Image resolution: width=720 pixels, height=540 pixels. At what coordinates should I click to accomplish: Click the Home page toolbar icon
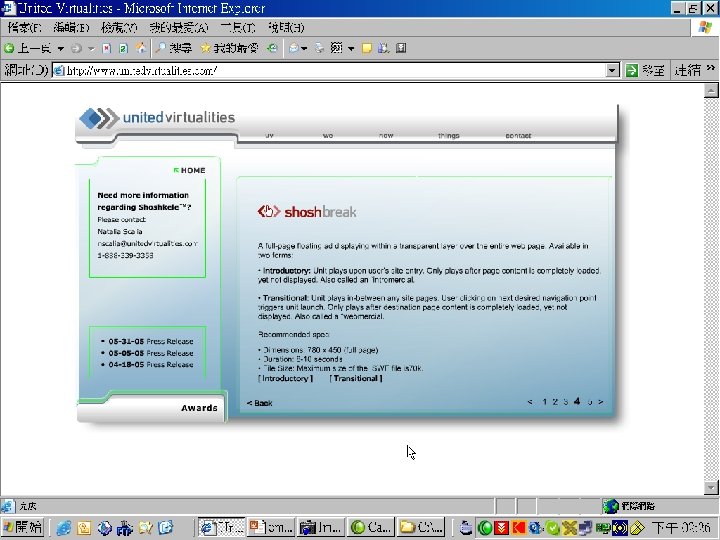coord(141,48)
